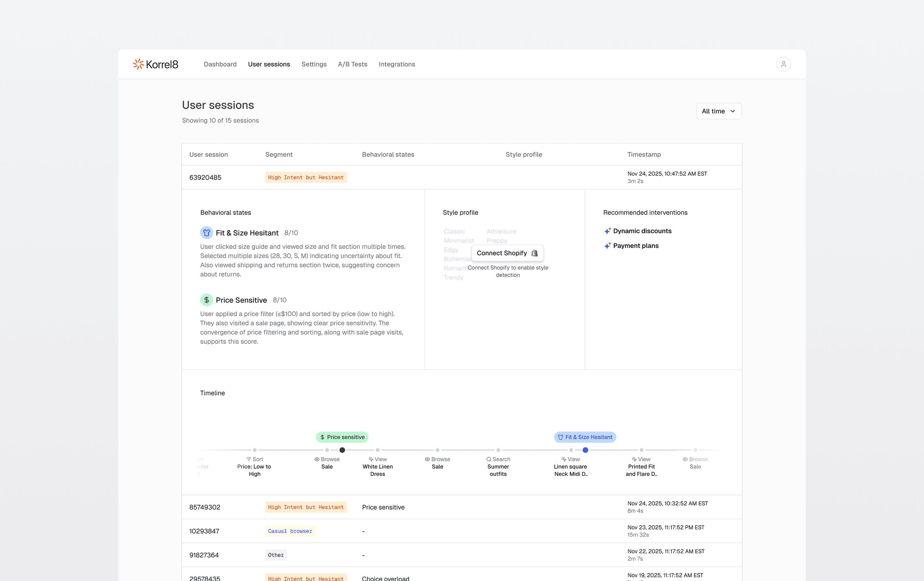The image size is (924, 581).
Task: Click the Fit & Size Hesitant shirt icon
Action: tap(207, 232)
